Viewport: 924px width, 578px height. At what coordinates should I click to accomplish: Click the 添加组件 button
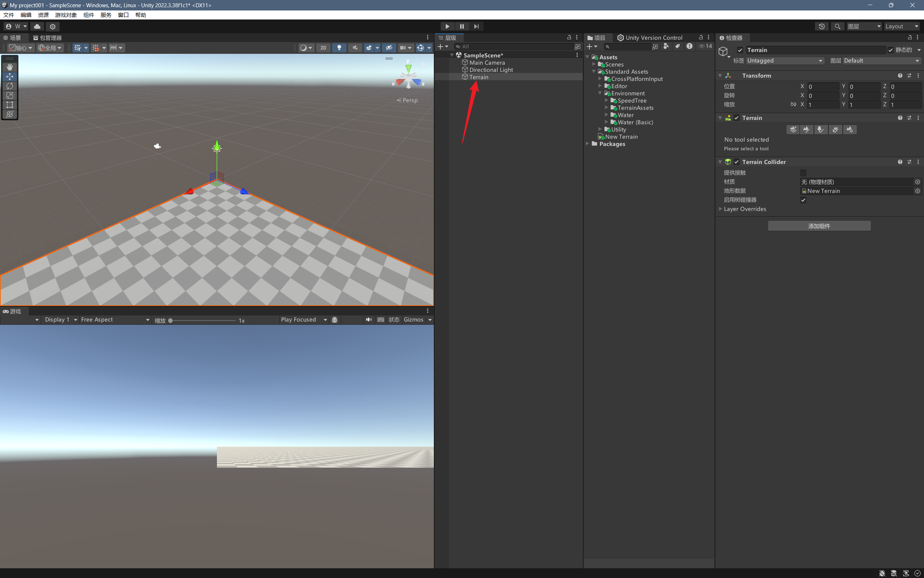click(x=819, y=226)
